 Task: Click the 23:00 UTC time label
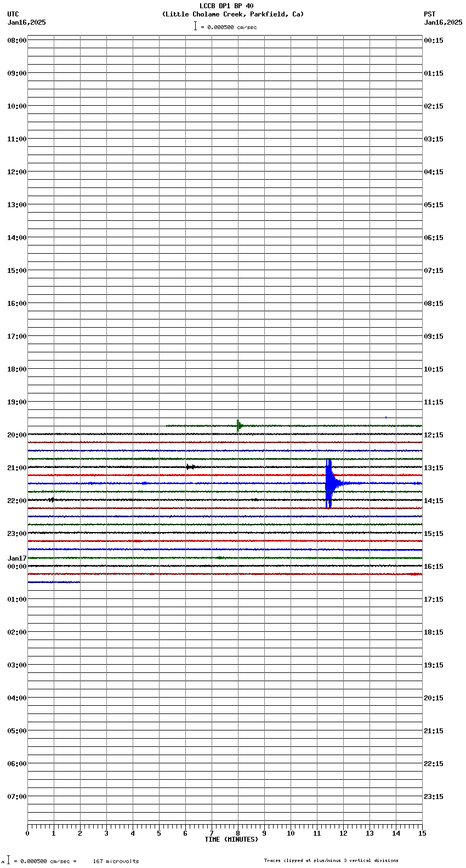(16, 534)
